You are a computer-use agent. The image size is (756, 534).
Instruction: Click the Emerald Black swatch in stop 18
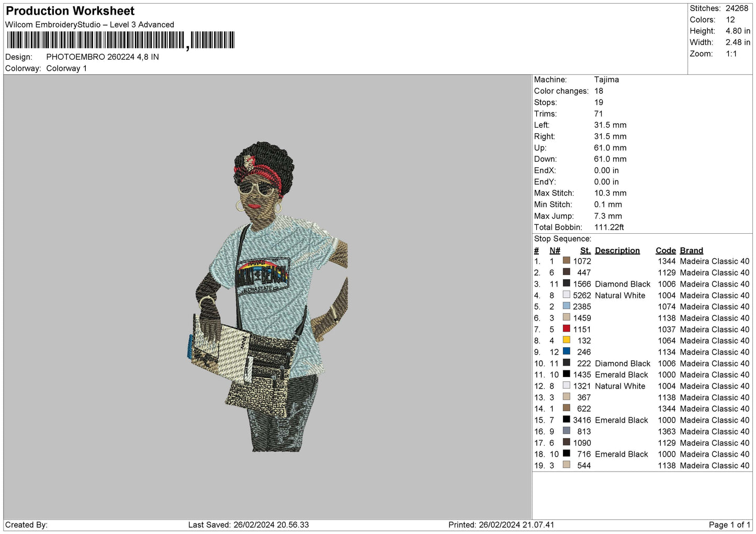(566, 453)
